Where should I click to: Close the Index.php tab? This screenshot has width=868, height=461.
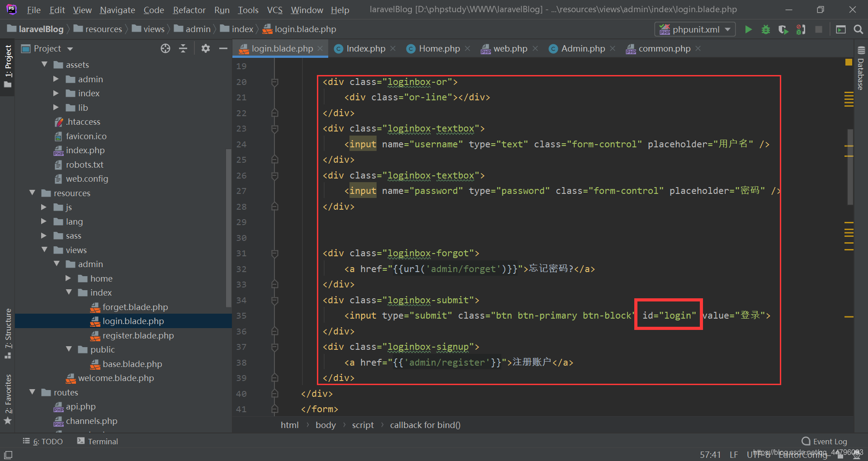393,48
